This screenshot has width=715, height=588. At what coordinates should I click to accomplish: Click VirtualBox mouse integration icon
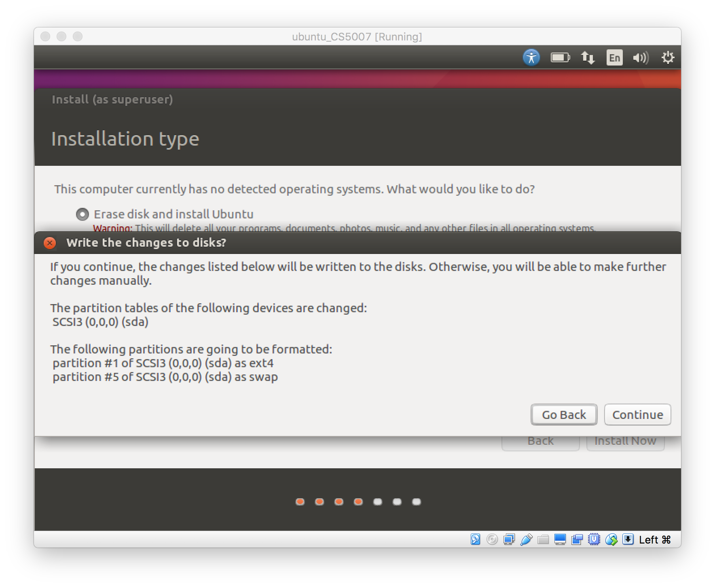pyautogui.click(x=611, y=539)
